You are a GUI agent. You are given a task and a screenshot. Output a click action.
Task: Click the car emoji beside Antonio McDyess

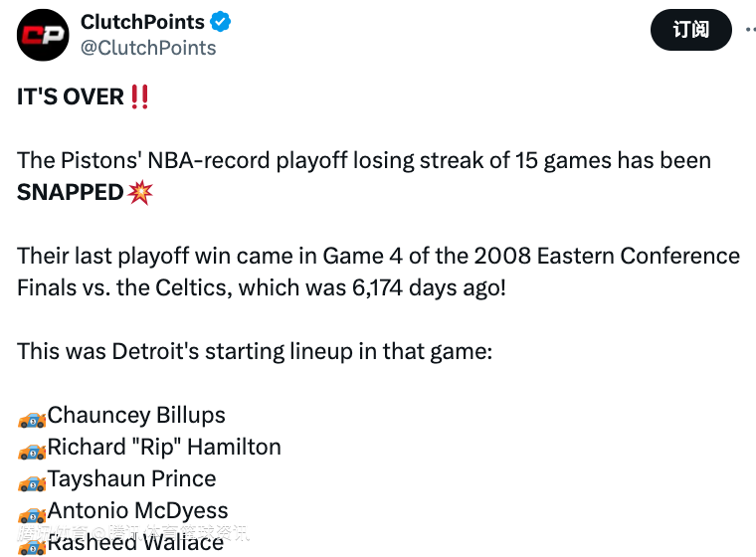[x=32, y=513]
